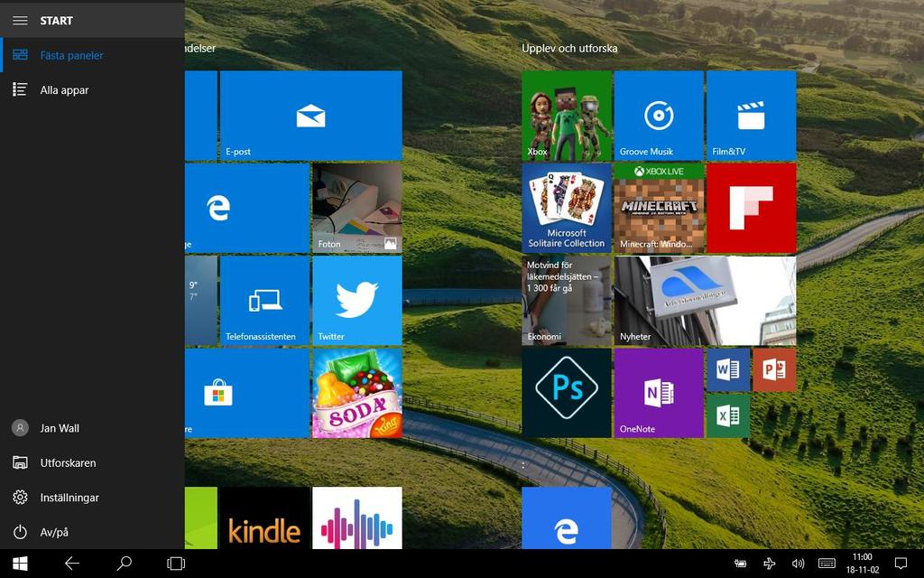Open the Nyheter news tile
The width and height of the screenshot is (924, 578).
coord(705,301)
